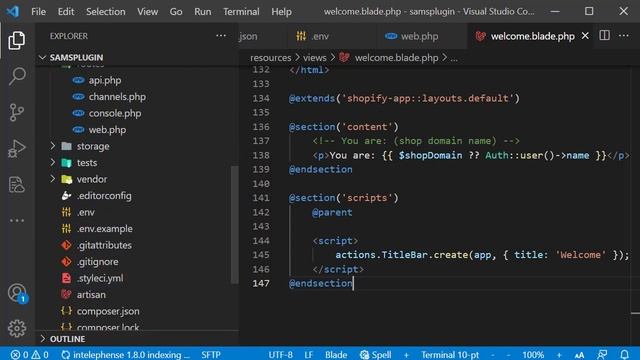
Task: Change the UTF-8 file encoding
Action: [280, 355]
